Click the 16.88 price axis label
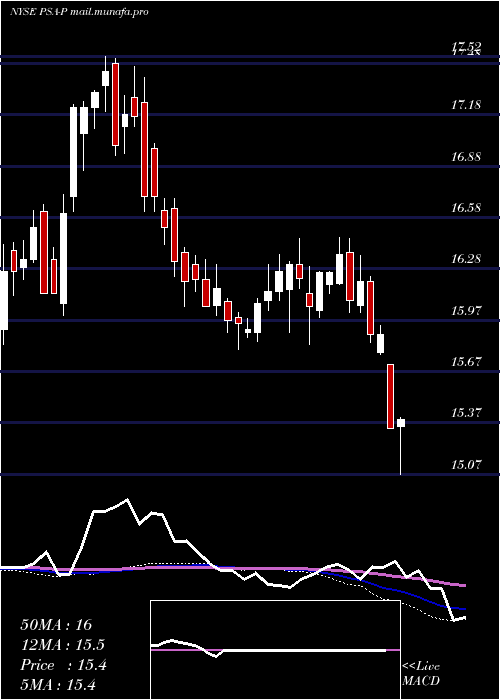This screenshot has width=500, height=700. 467,157
